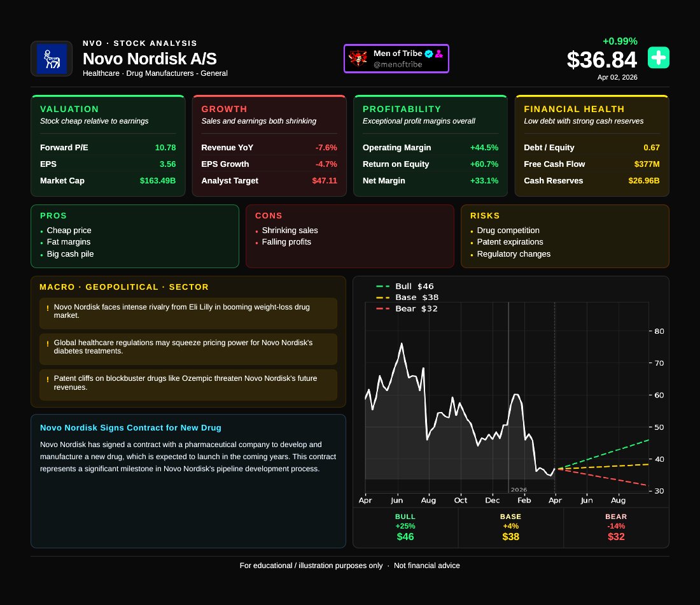
Task: Click the EPS value 3.56
Action: (167, 164)
